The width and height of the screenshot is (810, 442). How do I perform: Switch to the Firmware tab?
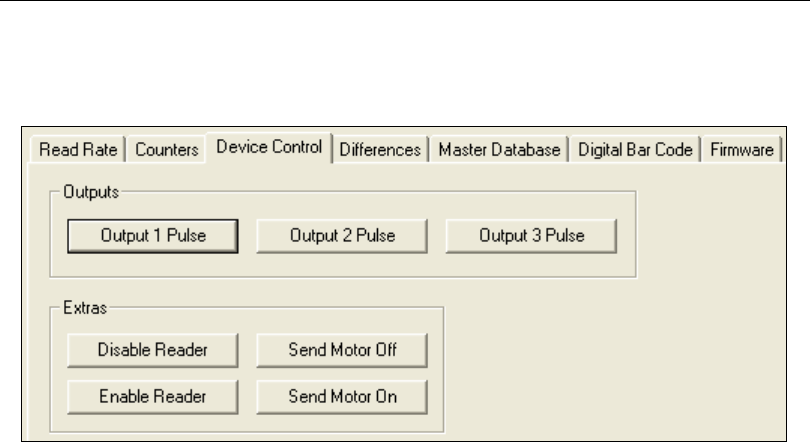pyautogui.click(x=740, y=150)
